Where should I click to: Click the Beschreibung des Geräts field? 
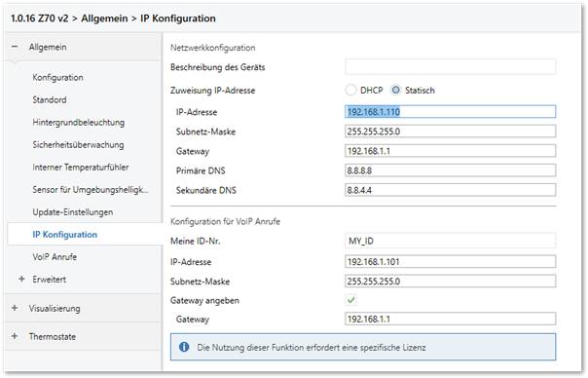451,67
